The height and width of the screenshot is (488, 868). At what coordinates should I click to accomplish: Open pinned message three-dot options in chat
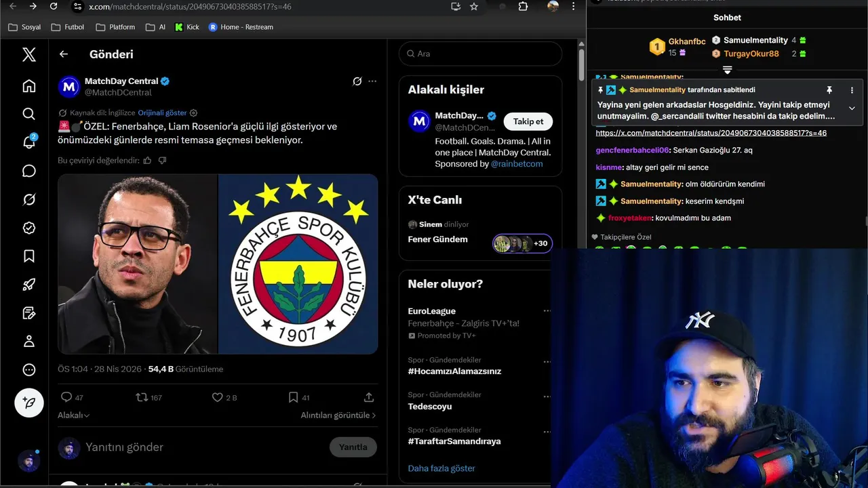coord(852,90)
